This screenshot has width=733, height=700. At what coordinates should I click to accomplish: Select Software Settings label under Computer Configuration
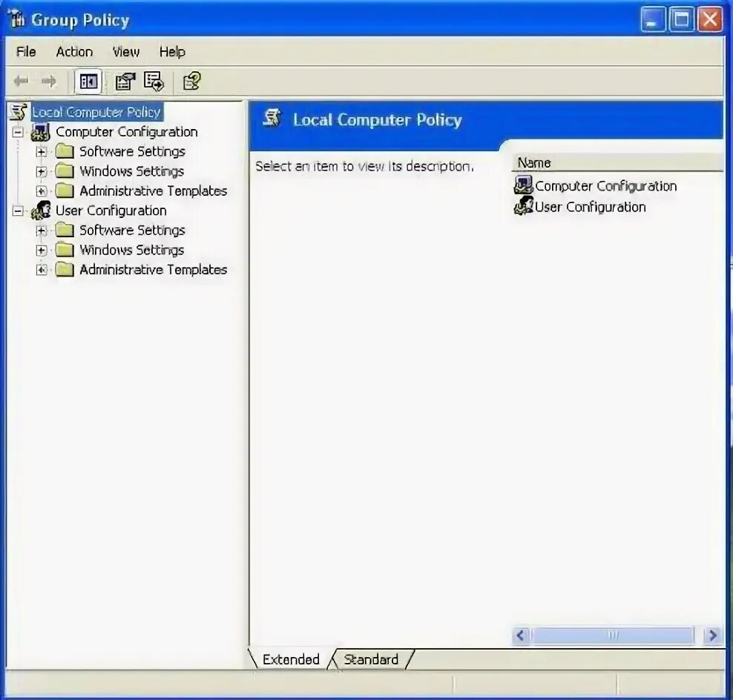(x=132, y=151)
